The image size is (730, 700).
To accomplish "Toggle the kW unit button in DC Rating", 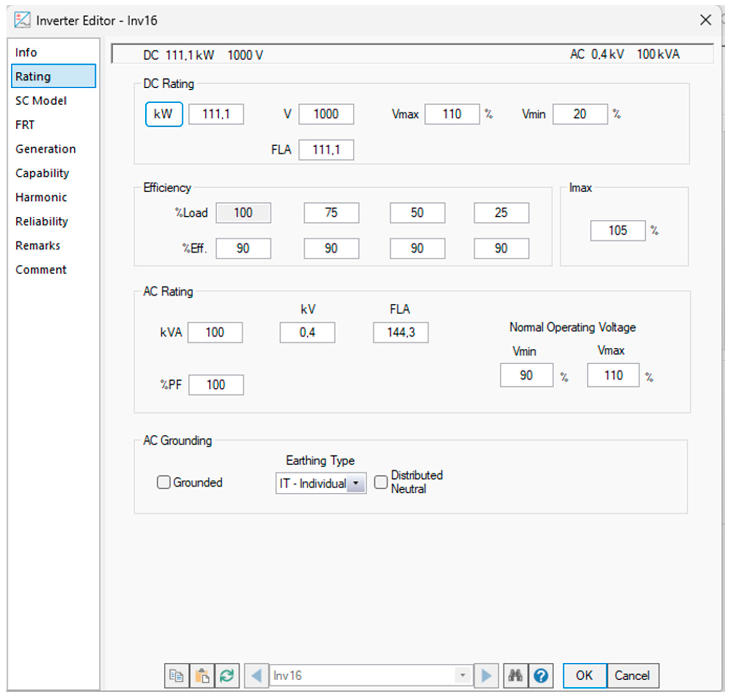I will [164, 114].
